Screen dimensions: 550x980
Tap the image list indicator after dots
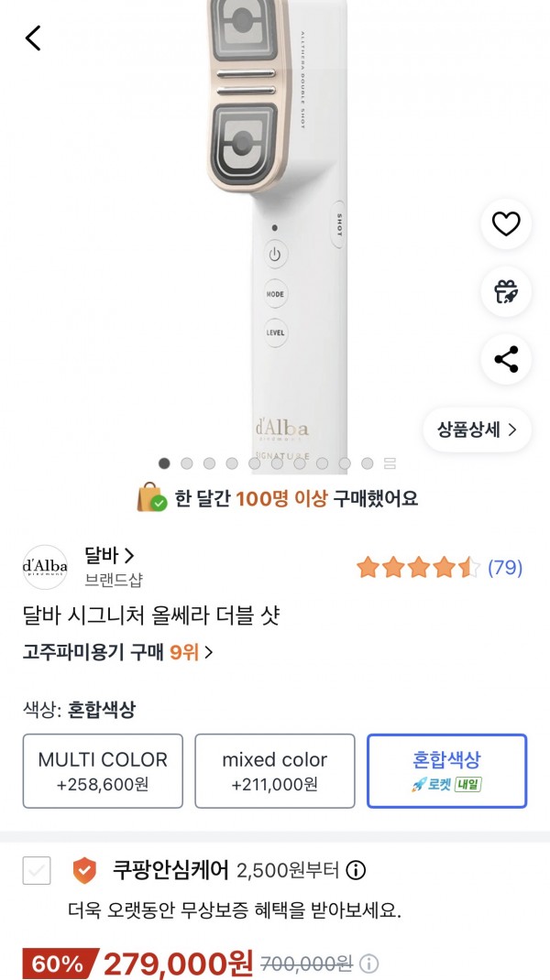point(390,463)
